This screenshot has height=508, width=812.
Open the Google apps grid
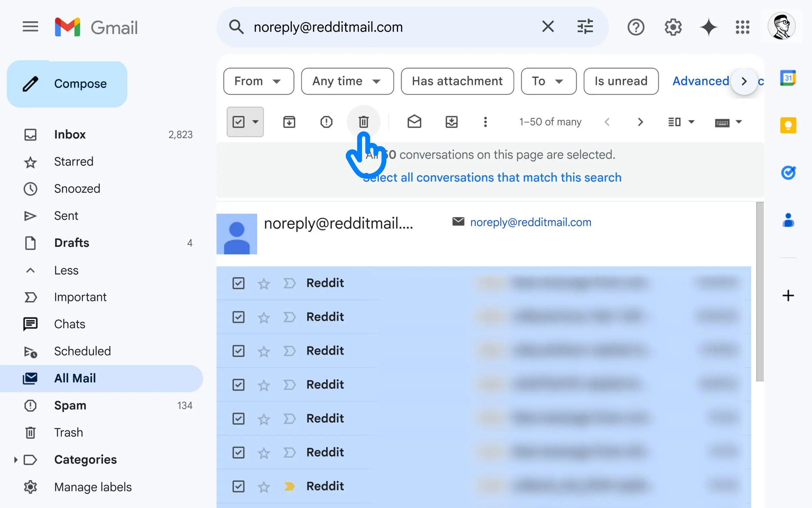tap(743, 27)
